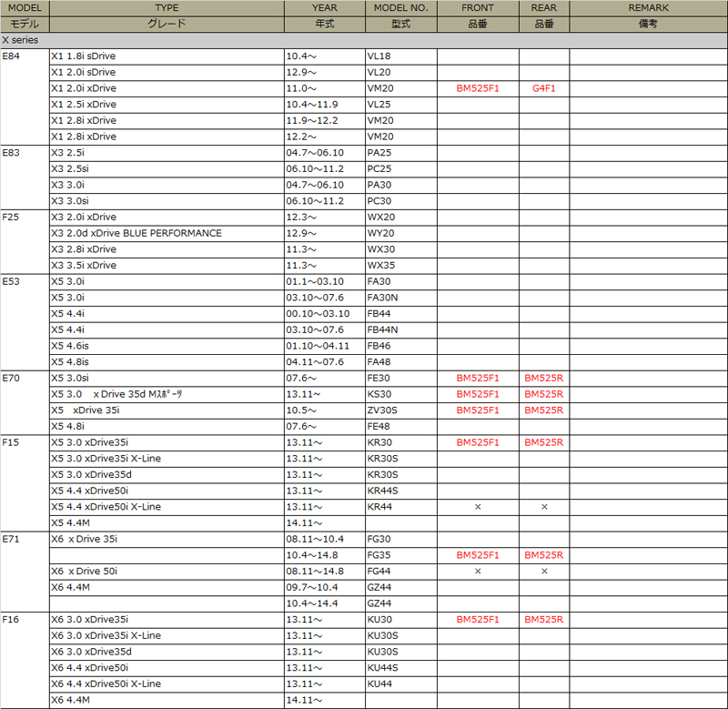Select the E53 model cell
The height and width of the screenshot is (709, 728).
pos(25,322)
